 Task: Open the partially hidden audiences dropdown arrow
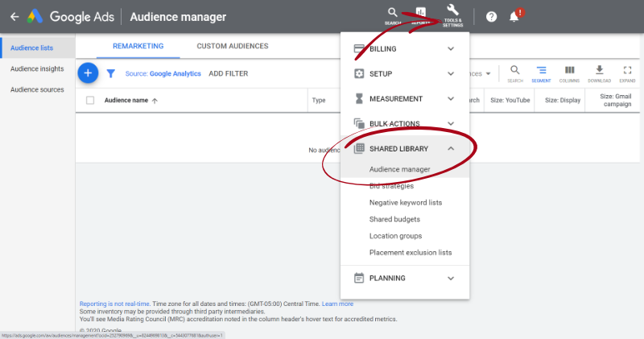pyautogui.click(x=488, y=74)
